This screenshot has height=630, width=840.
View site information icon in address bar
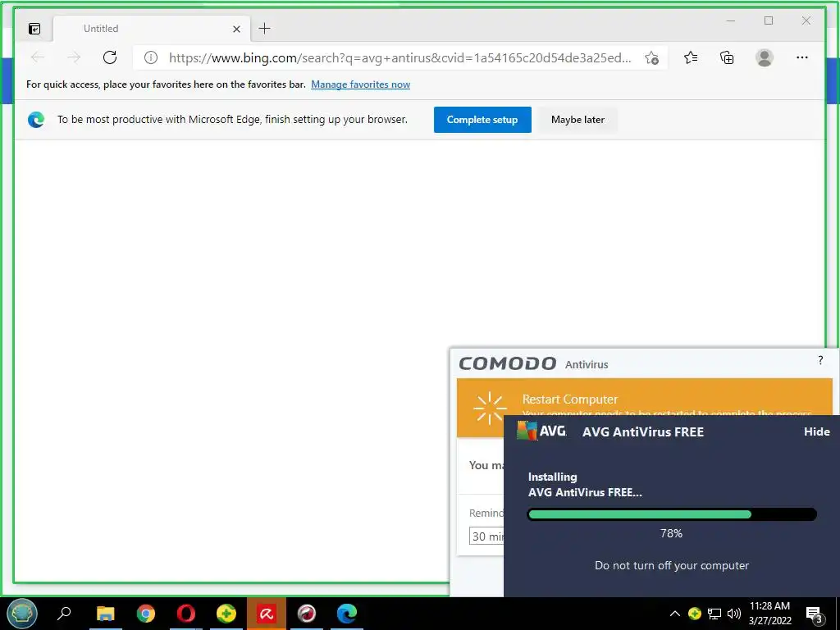[151, 58]
